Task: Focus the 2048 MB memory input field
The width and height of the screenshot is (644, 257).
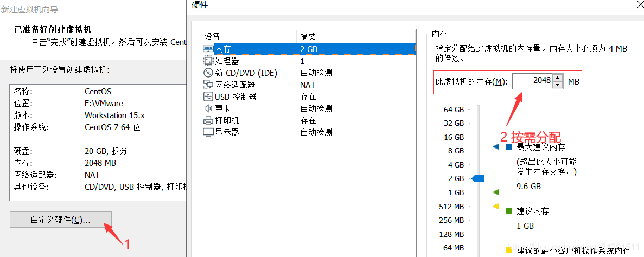Action: [x=532, y=81]
